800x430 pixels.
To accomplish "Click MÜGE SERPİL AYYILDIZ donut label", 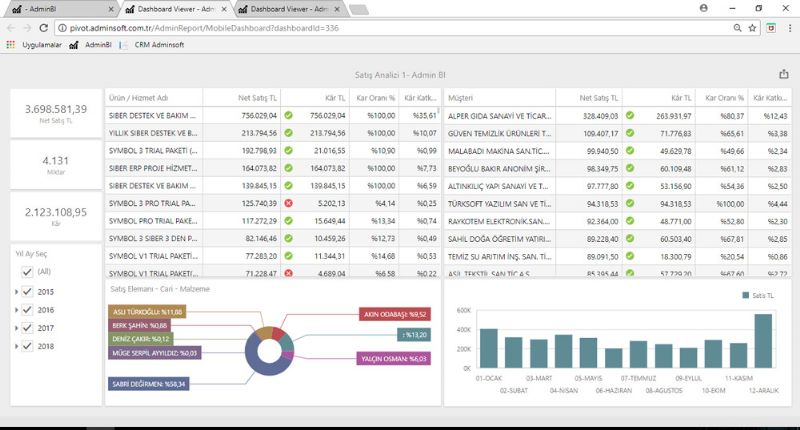I will point(155,353).
